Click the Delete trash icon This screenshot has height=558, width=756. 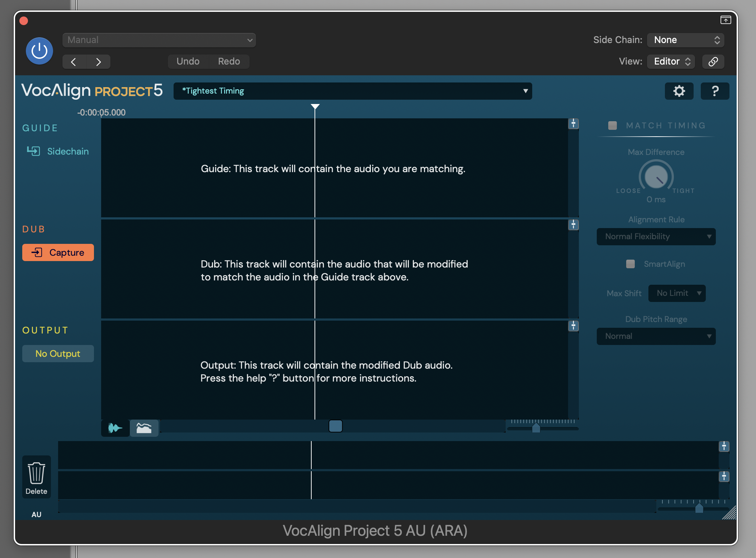[36, 473]
